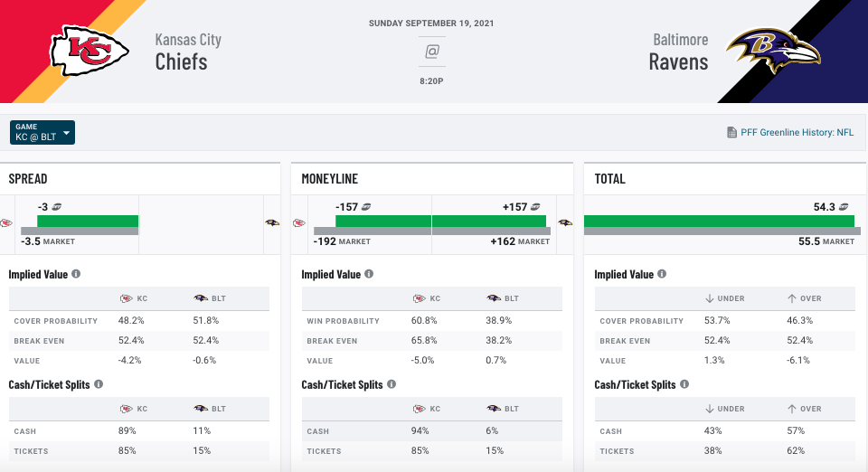Click the Baltimore Ravens logo
This screenshot has height=472, width=868.
click(773, 50)
